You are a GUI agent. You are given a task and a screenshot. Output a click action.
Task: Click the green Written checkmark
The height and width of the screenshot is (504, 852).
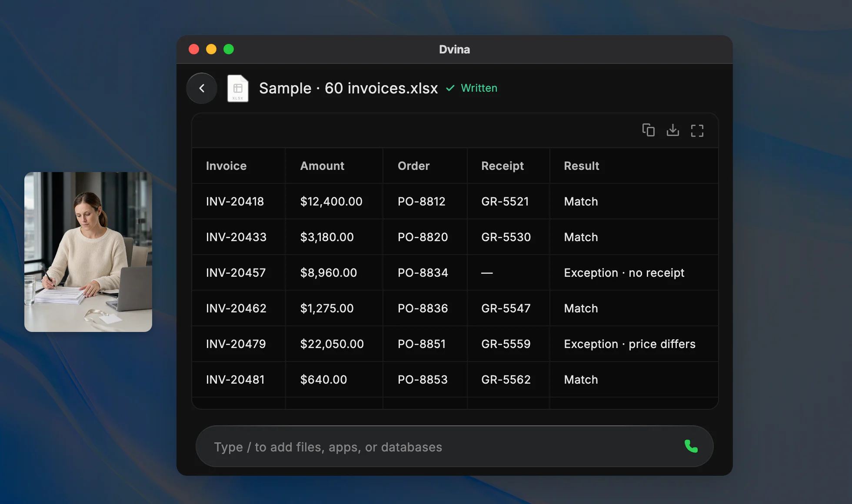tap(450, 88)
